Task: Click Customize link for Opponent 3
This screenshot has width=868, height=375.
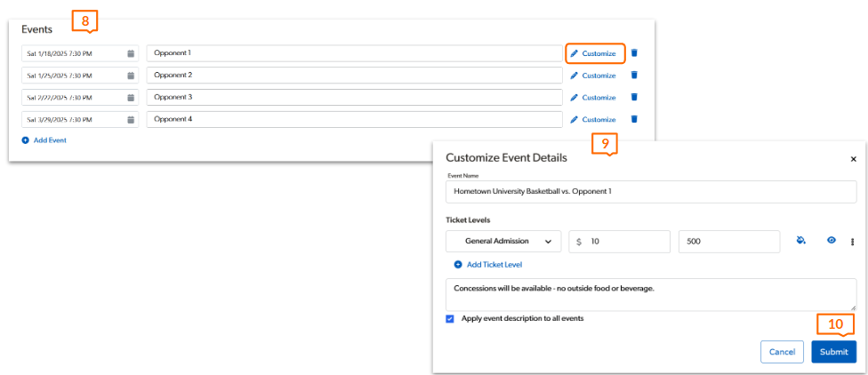Action: coord(594,98)
